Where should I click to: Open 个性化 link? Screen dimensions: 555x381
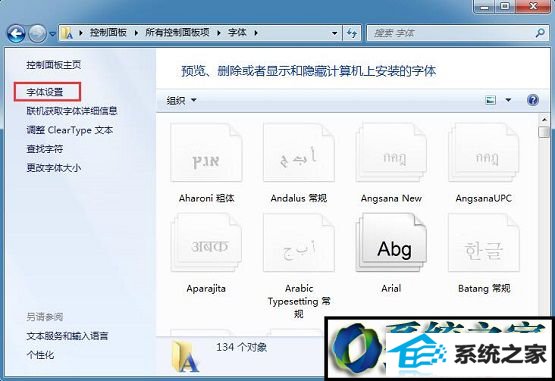(40, 354)
